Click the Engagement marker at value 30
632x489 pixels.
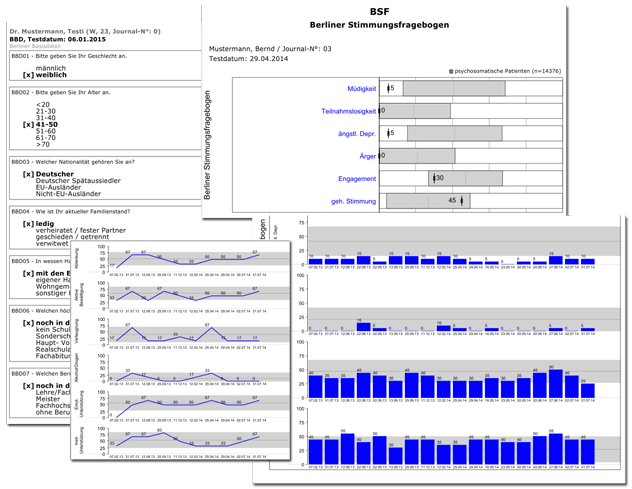click(x=432, y=178)
